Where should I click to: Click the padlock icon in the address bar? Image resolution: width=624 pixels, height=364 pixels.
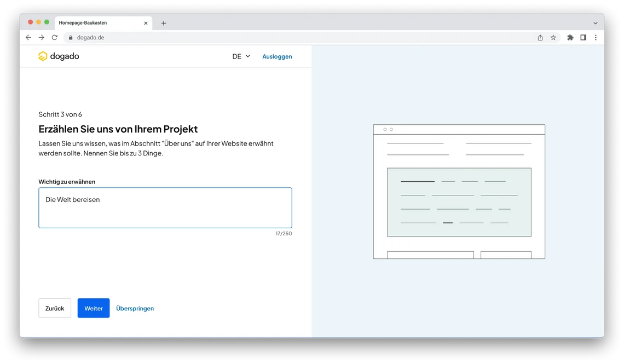(70, 37)
